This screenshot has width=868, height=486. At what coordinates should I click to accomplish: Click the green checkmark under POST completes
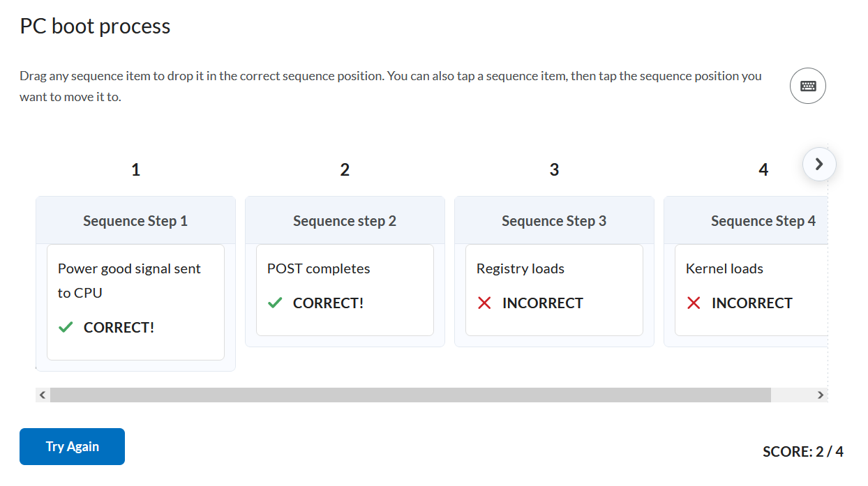(x=276, y=303)
